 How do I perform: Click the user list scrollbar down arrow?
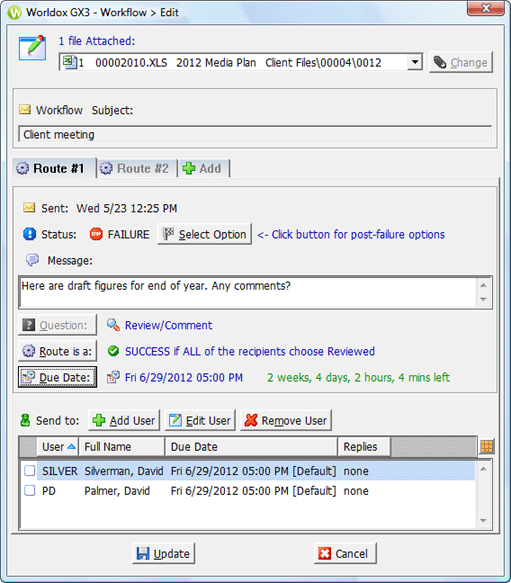(483, 521)
